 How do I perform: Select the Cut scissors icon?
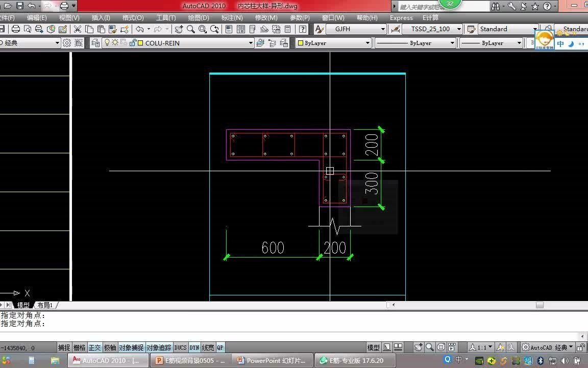(x=78, y=29)
